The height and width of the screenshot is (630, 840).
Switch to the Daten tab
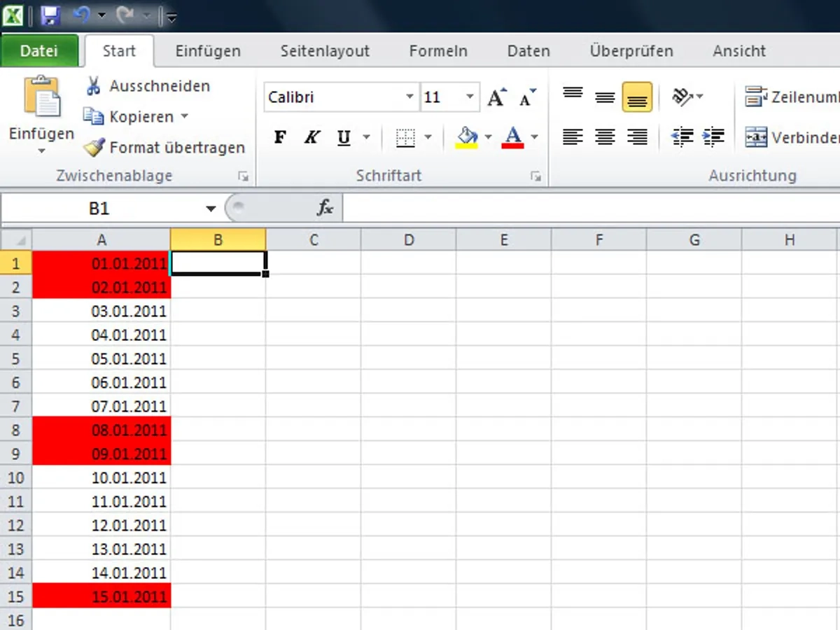[528, 51]
